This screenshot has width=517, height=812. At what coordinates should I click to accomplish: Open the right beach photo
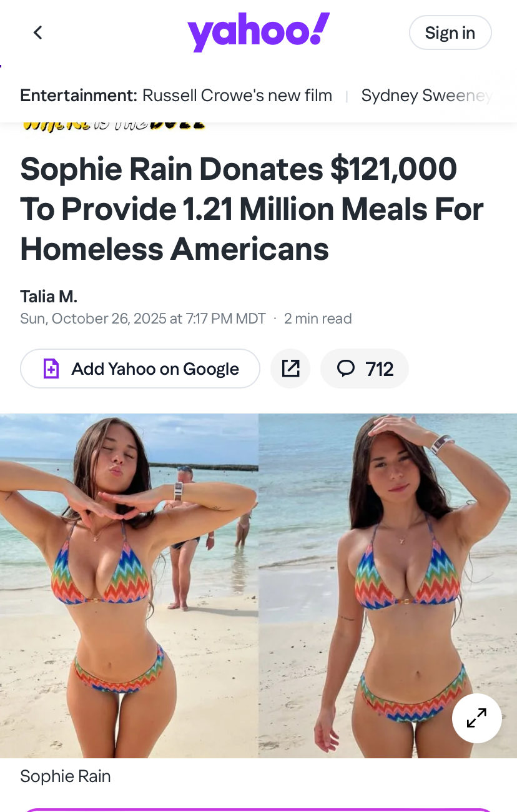point(388,586)
